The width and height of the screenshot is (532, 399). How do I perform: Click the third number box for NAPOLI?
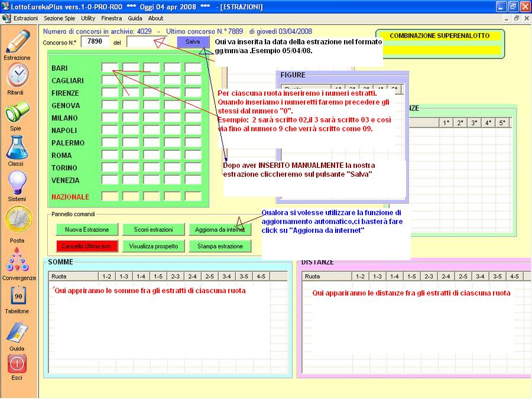(x=151, y=130)
